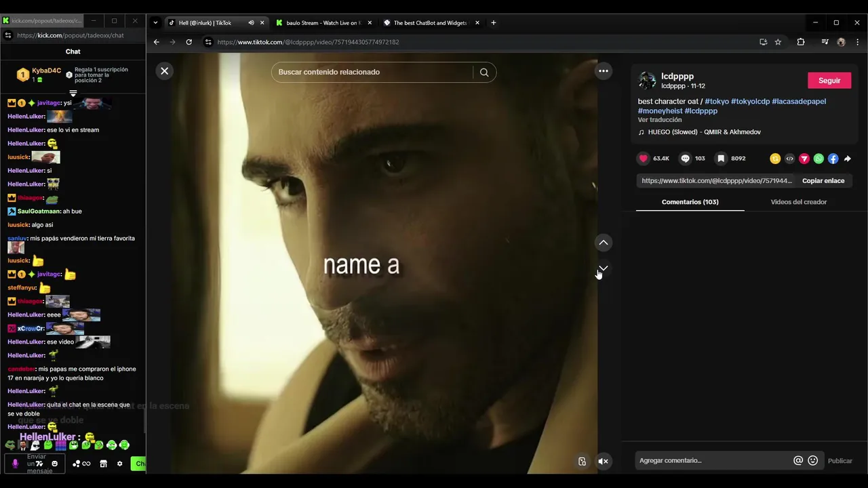868x488 pixels.
Task: Close the TikTok video viewer with the X
Action: pos(164,71)
